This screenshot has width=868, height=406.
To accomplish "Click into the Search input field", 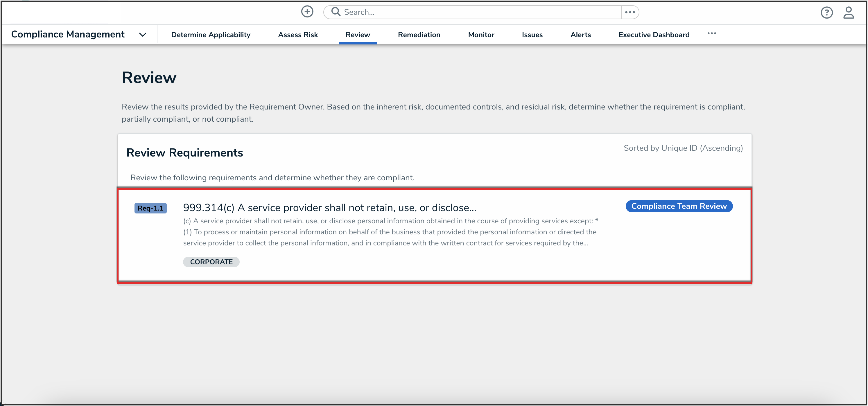I will point(478,12).
